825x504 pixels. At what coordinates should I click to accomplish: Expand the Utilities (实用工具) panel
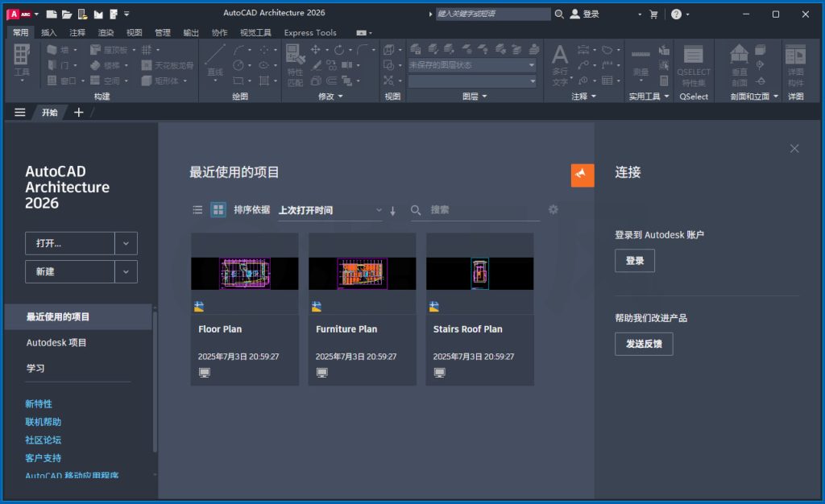(649, 96)
